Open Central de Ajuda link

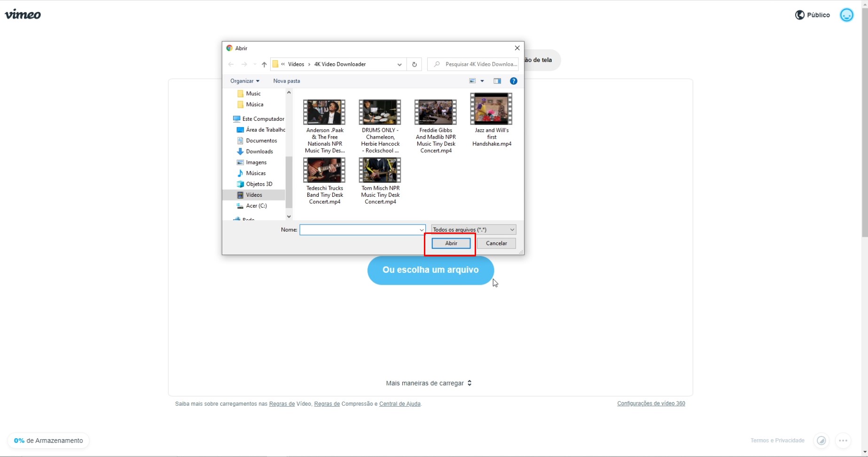400,404
